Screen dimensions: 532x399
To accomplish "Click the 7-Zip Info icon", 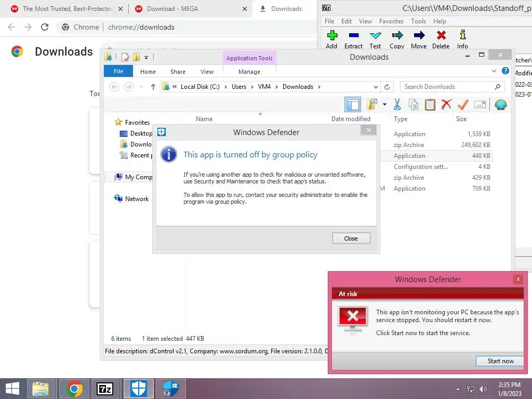I will click(x=462, y=35).
